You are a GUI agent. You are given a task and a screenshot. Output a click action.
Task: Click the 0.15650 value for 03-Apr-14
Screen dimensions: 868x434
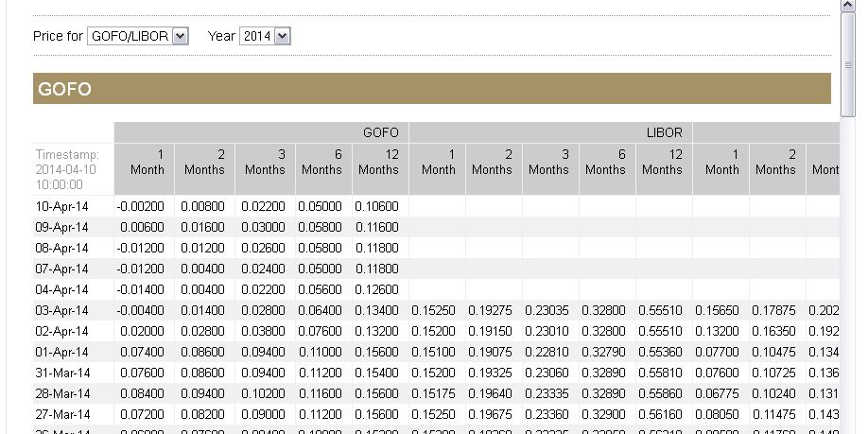pyautogui.click(x=717, y=310)
